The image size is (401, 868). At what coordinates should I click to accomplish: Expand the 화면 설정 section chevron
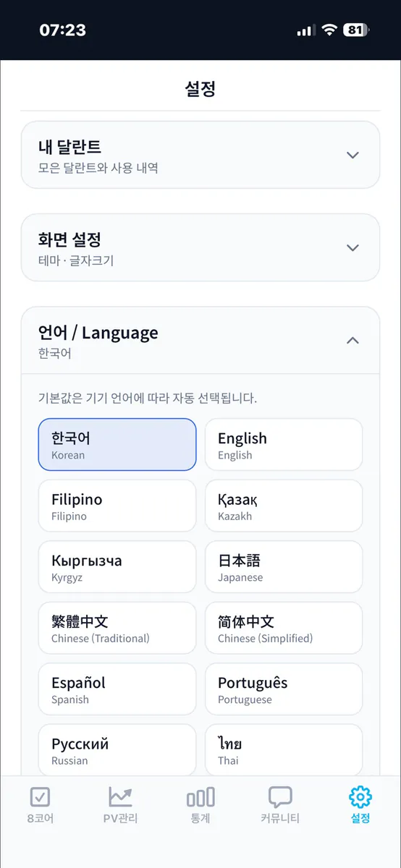point(353,247)
